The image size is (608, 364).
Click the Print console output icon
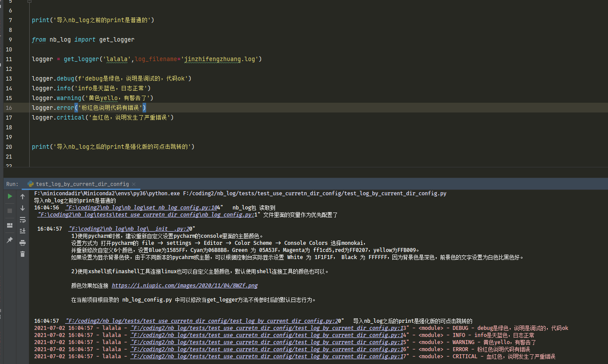tap(23, 243)
